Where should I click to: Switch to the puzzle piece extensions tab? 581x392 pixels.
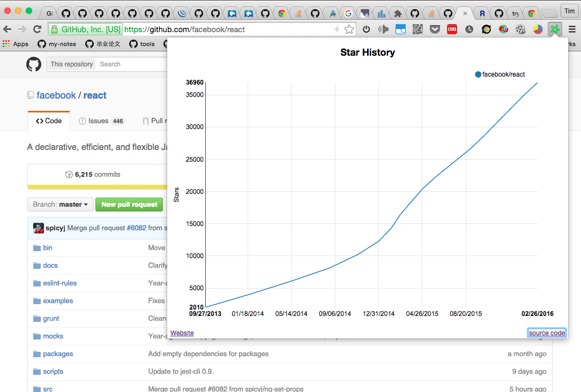[x=398, y=14]
